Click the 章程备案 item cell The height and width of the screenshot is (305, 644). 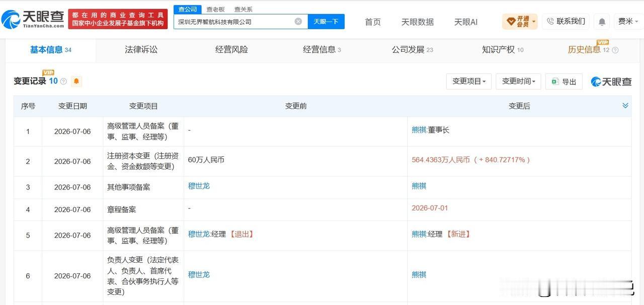coord(143,210)
